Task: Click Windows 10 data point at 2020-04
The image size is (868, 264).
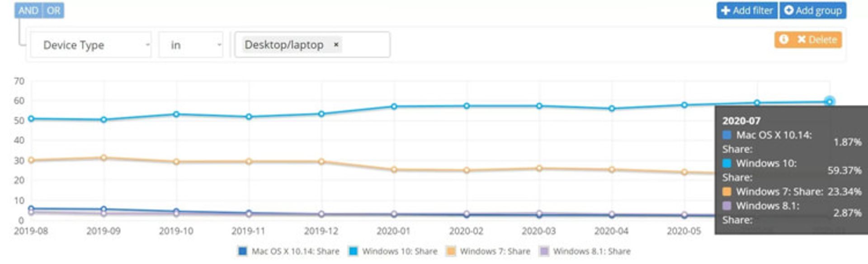Action: coord(612,108)
